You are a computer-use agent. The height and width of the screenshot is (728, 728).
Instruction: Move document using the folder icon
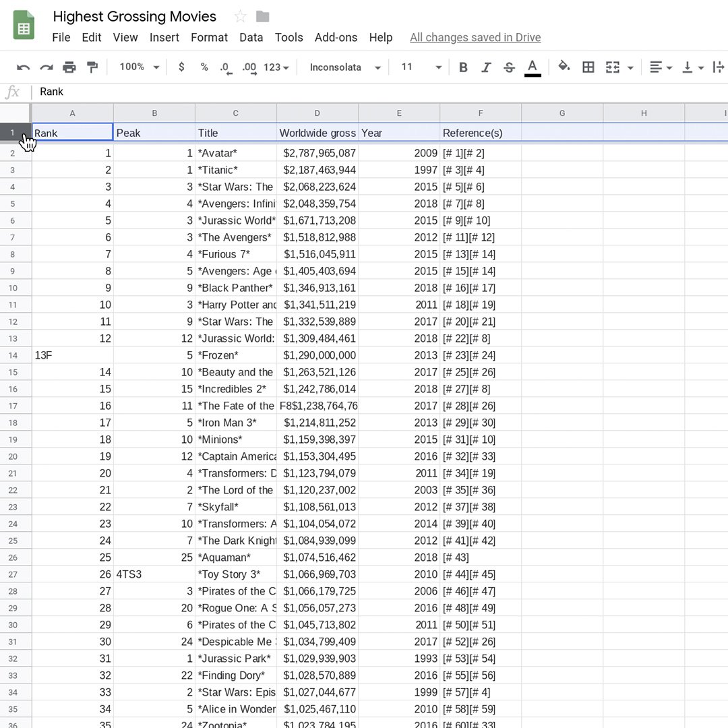262,17
